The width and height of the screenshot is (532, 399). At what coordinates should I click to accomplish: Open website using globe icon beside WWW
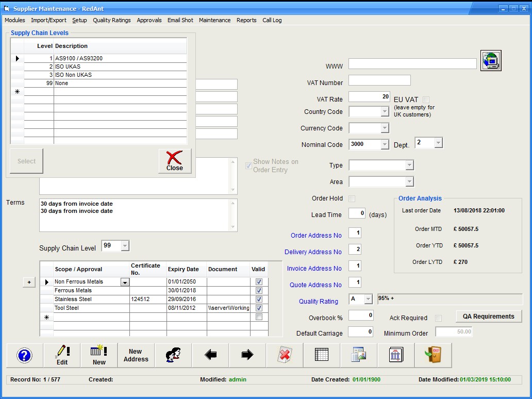491,61
